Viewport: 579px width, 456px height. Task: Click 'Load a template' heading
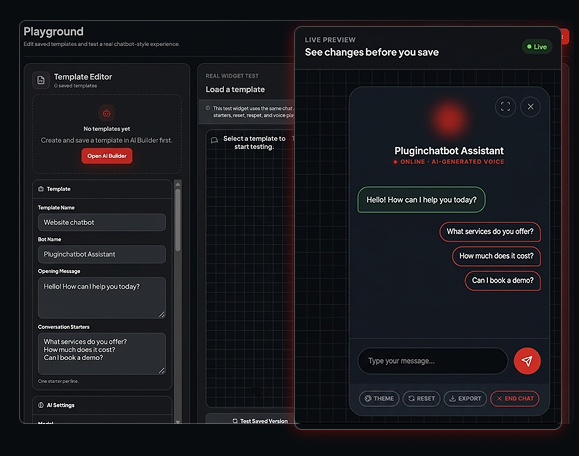coord(235,89)
